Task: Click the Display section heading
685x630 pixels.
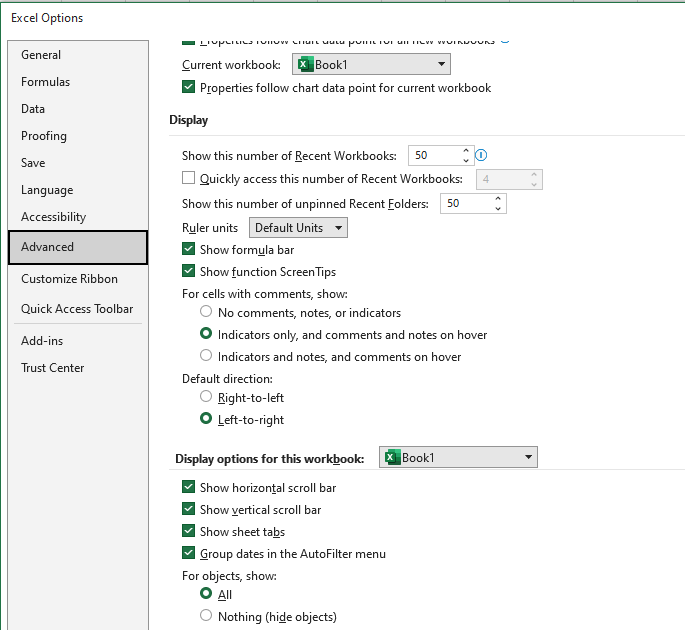Action: click(188, 120)
